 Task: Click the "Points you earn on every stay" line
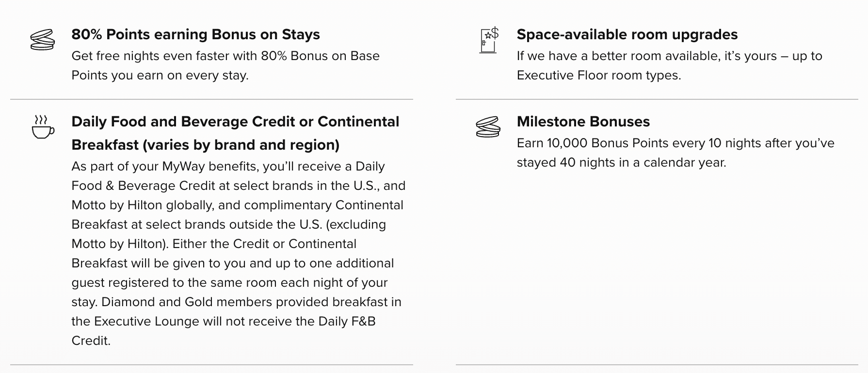pyautogui.click(x=160, y=75)
